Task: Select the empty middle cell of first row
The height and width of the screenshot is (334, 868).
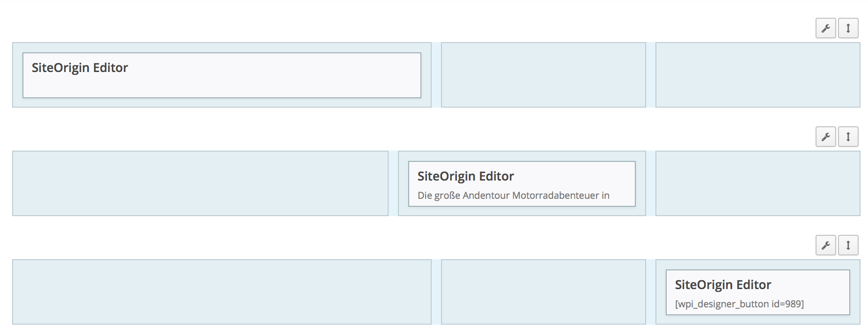Action: click(x=543, y=75)
